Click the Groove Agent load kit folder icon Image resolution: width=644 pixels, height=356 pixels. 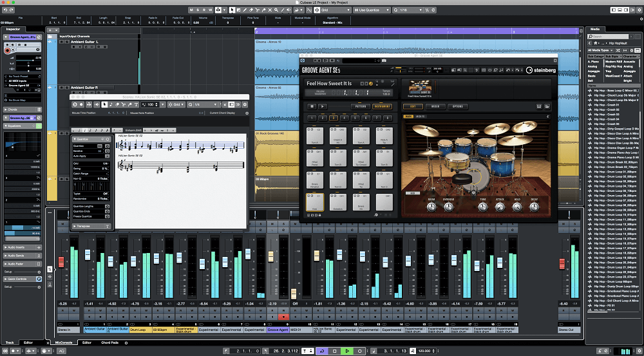coord(547,106)
